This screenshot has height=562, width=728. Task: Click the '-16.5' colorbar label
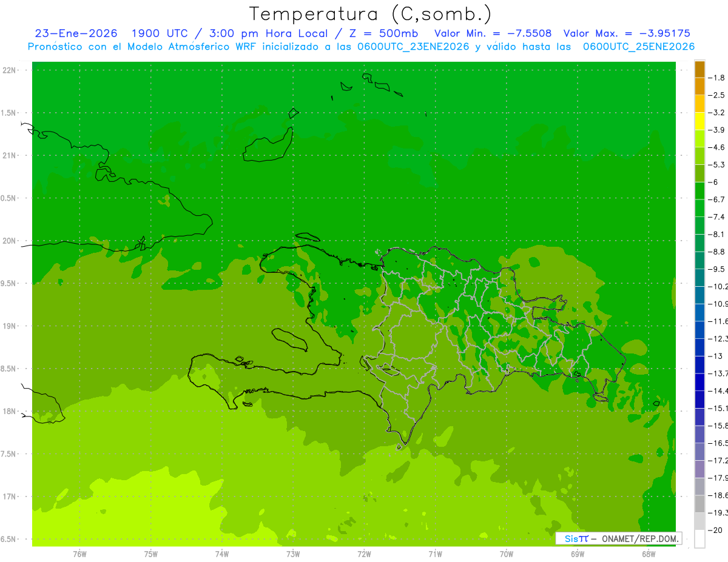coord(719,443)
